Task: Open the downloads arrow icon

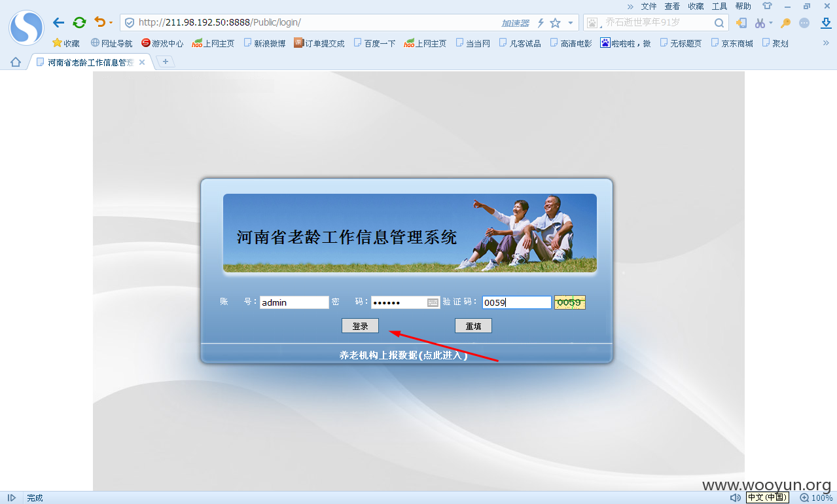Action: pos(826,23)
